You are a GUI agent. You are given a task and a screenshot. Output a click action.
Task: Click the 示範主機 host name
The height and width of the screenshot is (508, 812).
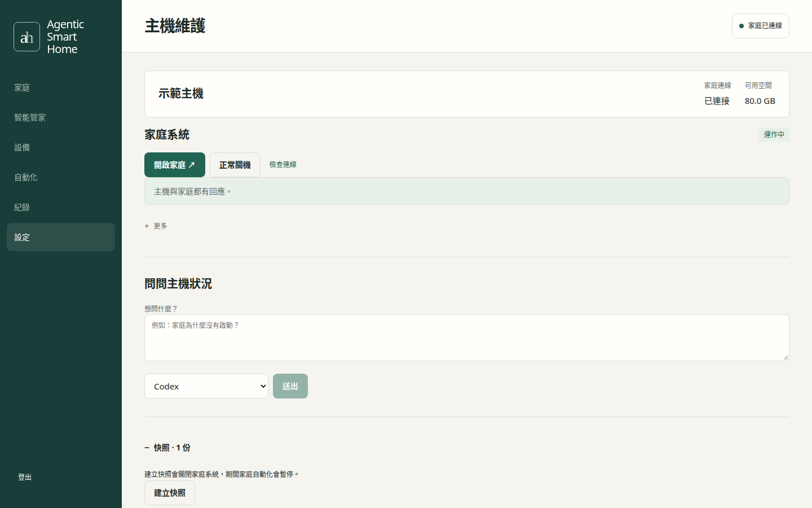[x=181, y=94]
